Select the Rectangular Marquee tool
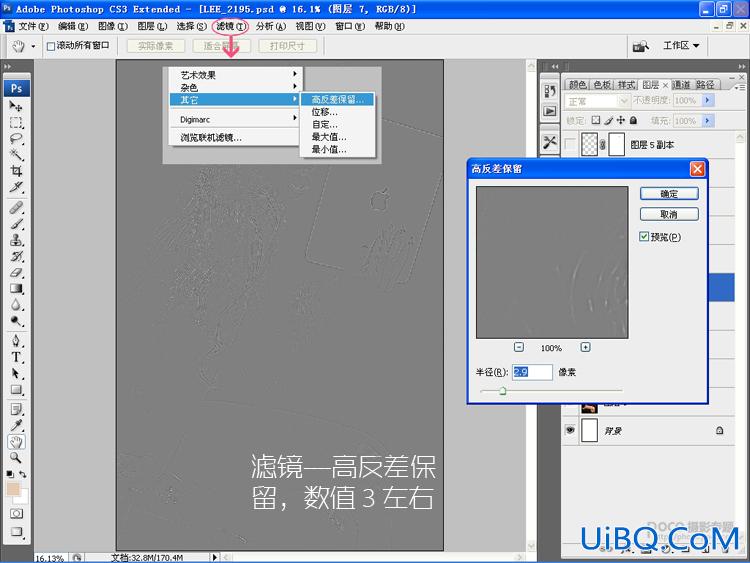 coord(16,122)
